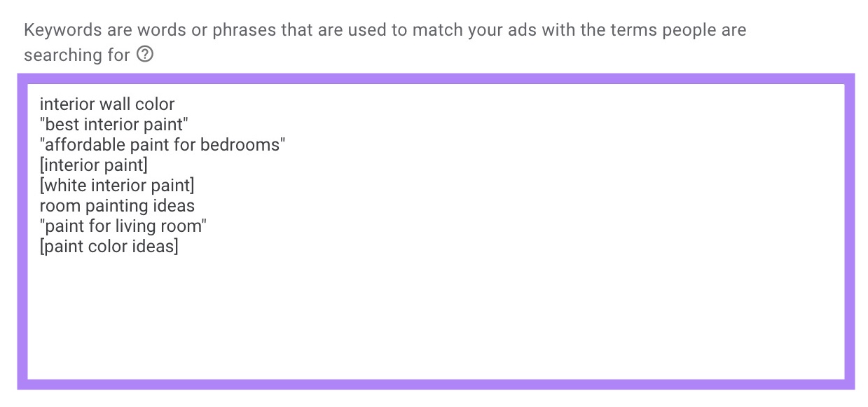
Task: Click the phrase "paint for living room"
Action: point(123,226)
